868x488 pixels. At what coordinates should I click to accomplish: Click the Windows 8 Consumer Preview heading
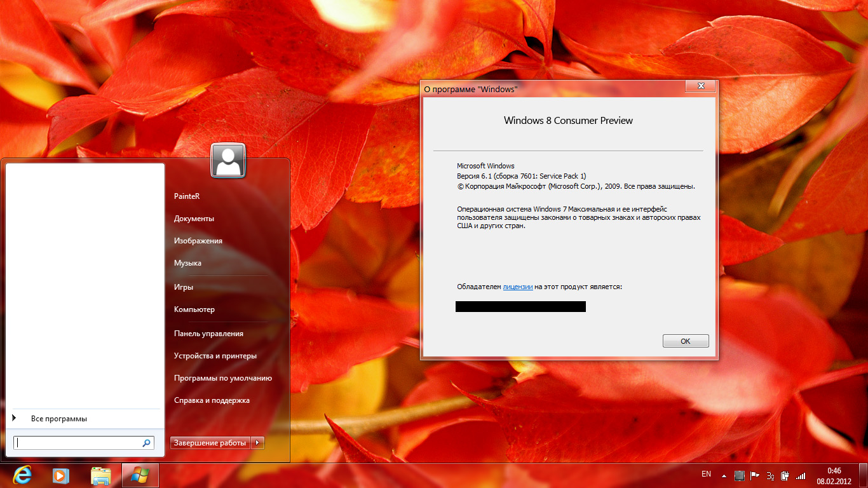coord(568,120)
